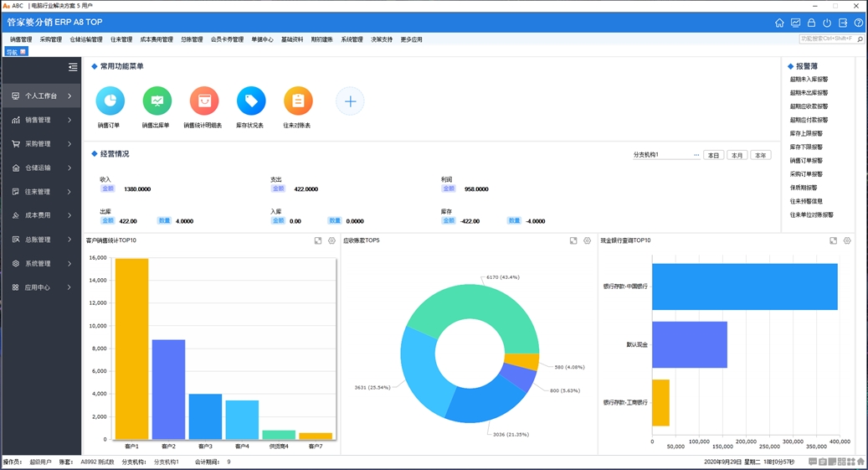Image resolution: width=868 pixels, height=470 pixels.
Task: Click the 库存上限报警 alert link
Action: (x=806, y=133)
